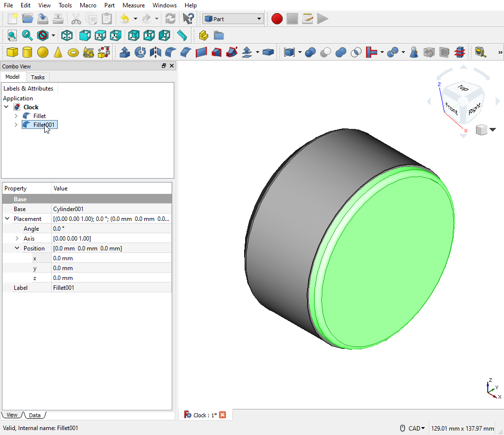Select the Fillet tool in toolbar

[x=171, y=52]
